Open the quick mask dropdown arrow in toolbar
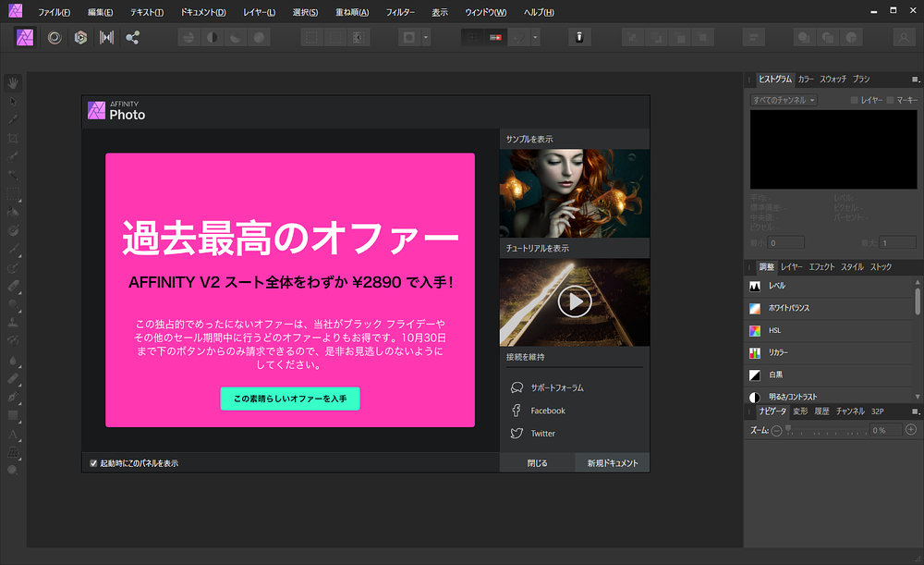 pos(426,38)
